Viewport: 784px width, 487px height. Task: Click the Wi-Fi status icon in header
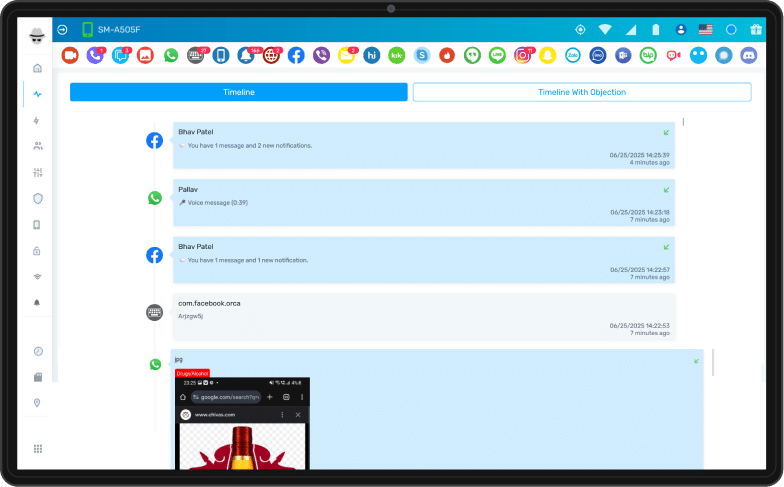pos(605,30)
